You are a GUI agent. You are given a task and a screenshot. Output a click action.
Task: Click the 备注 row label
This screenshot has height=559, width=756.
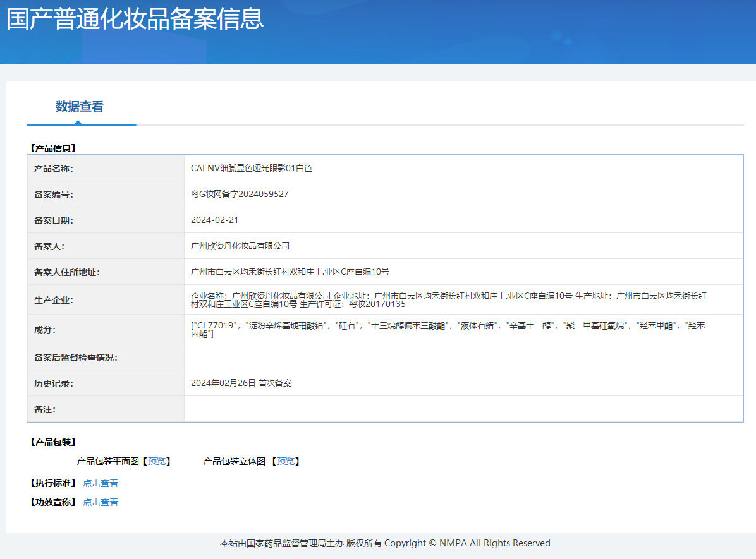coord(45,409)
